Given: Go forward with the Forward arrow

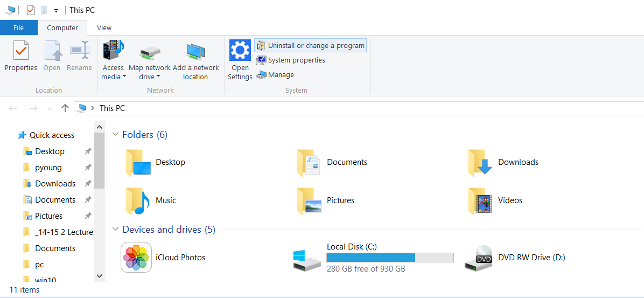Looking at the screenshot, I should point(33,108).
